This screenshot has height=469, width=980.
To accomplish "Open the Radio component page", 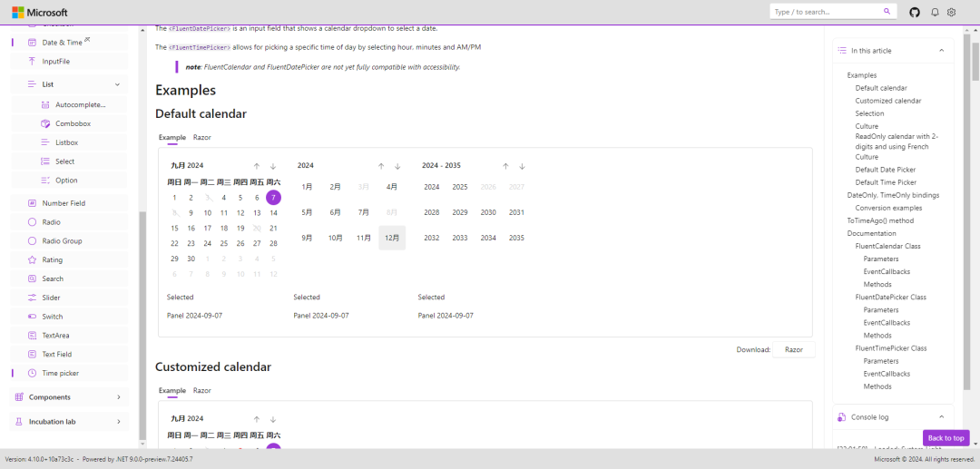I will (x=51, y=221).
